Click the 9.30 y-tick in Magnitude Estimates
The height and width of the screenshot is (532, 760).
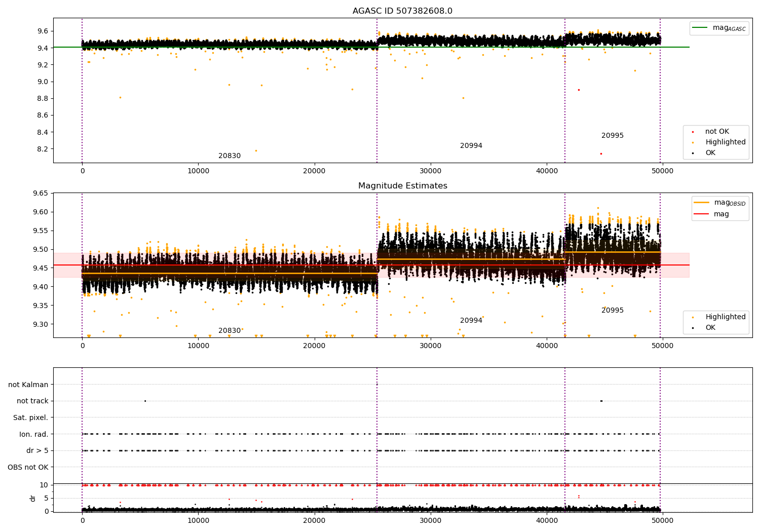40,325
